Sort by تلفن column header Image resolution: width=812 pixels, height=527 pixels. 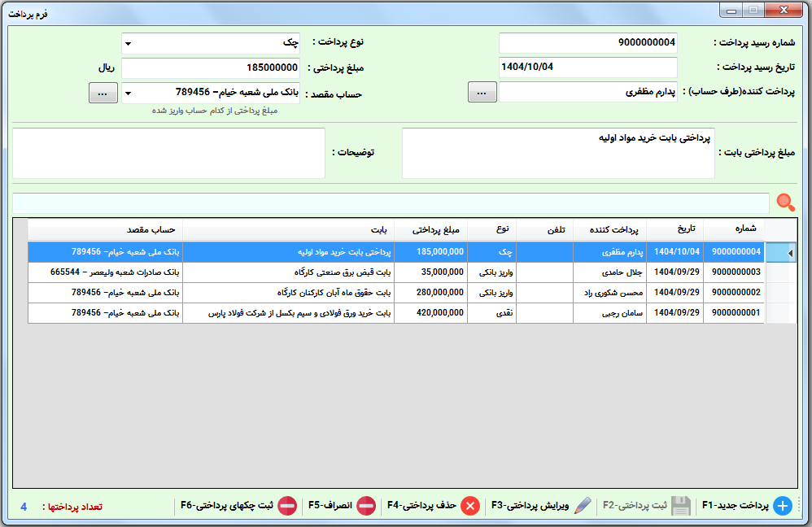pos(544,230)
